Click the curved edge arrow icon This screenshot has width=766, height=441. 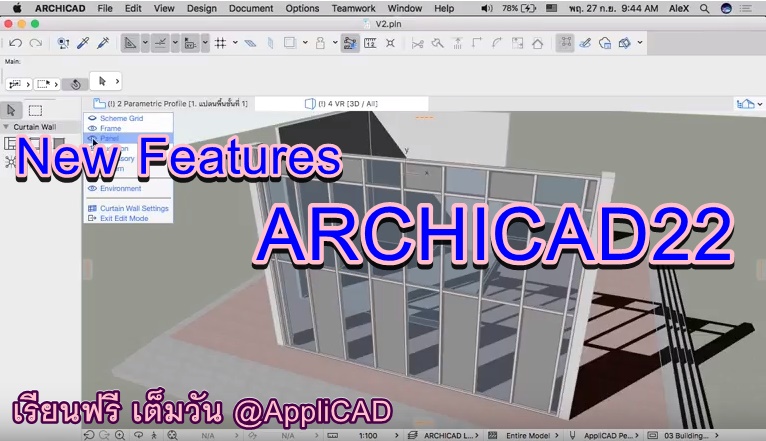(497, 43)
